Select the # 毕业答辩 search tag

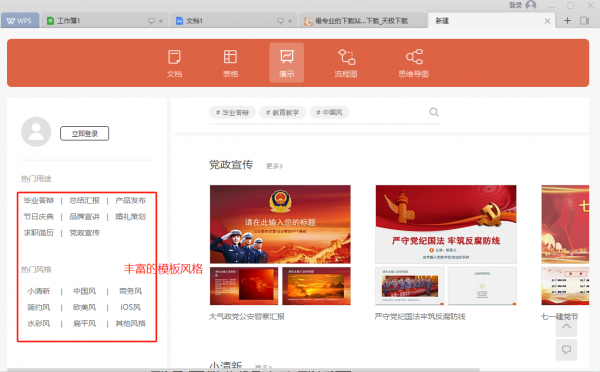point(232,113)
